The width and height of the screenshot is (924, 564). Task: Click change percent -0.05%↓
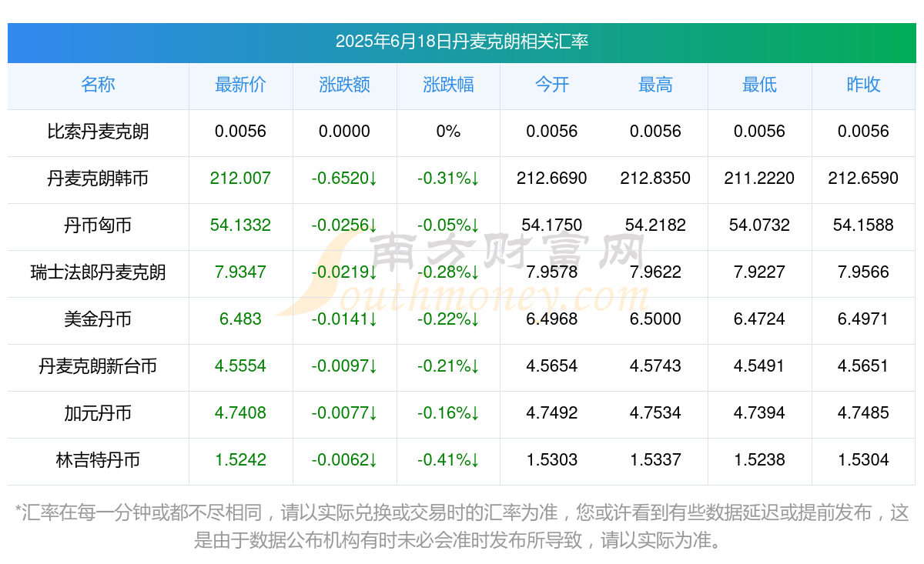tap(448, 225)
